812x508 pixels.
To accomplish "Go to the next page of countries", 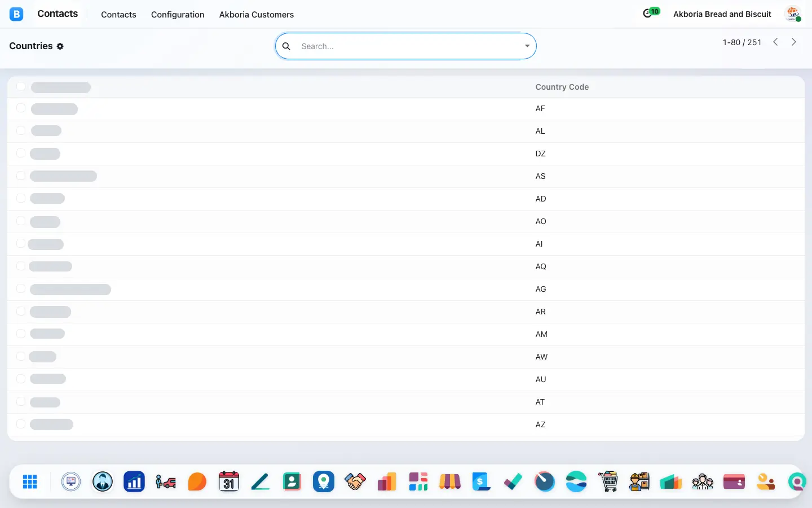I will [x=794, y=42].
